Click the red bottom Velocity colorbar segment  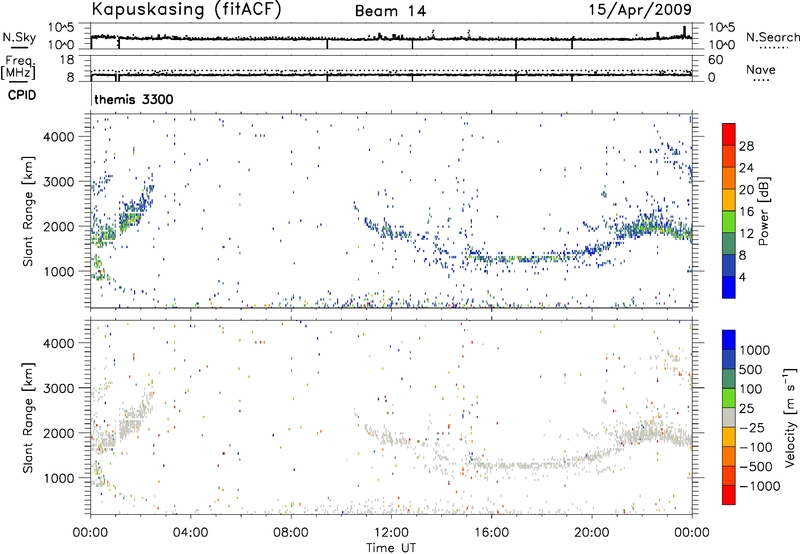coord(729,495)
